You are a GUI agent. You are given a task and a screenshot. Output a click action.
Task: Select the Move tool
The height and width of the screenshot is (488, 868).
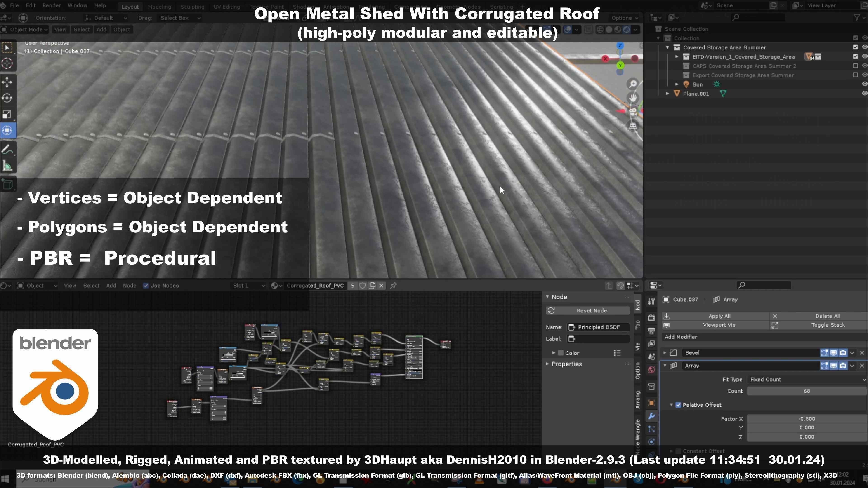coord(7,82)
